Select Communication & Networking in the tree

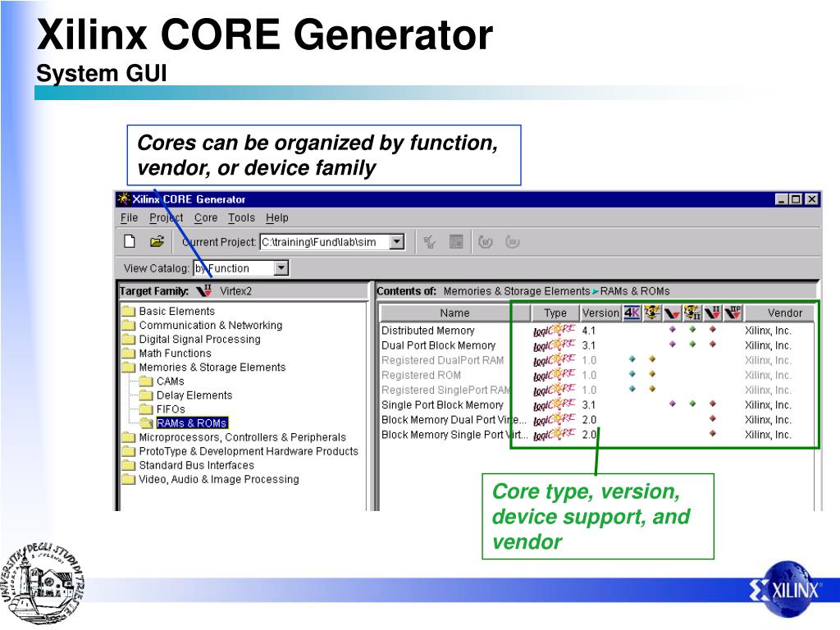click(x=211, y=325)
